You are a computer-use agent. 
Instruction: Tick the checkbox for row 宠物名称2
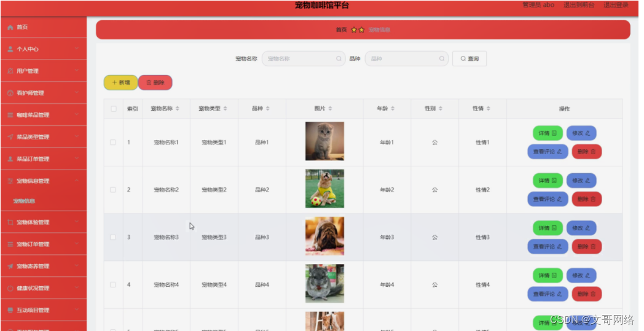tap(113, 190)
